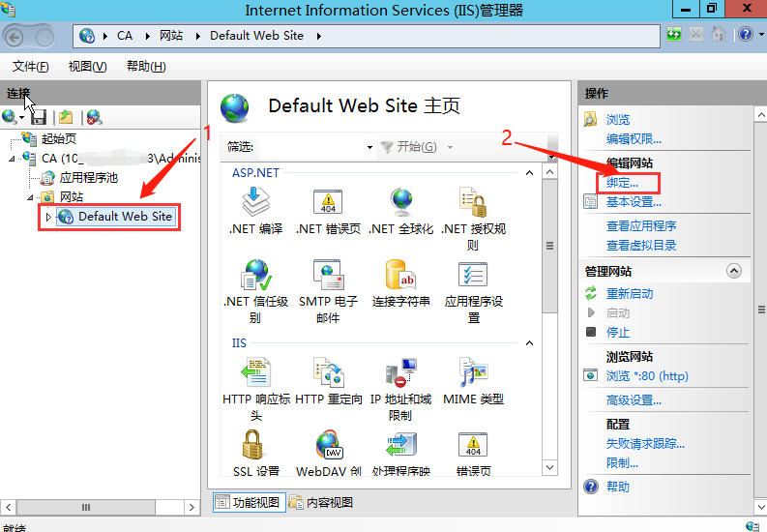Select Default Web Site tree item
Image resolution: width=767 pixels, height=532 pixels.
(114, 217)
